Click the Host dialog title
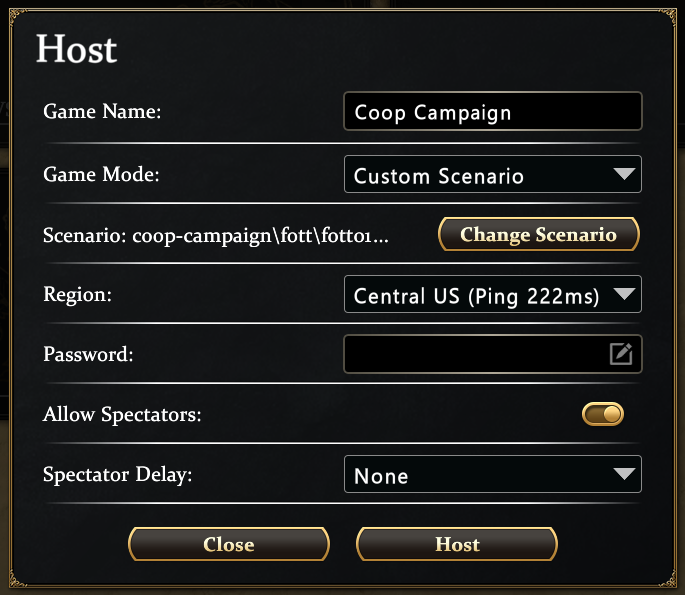The image size is (685, 595). (77, 49)
